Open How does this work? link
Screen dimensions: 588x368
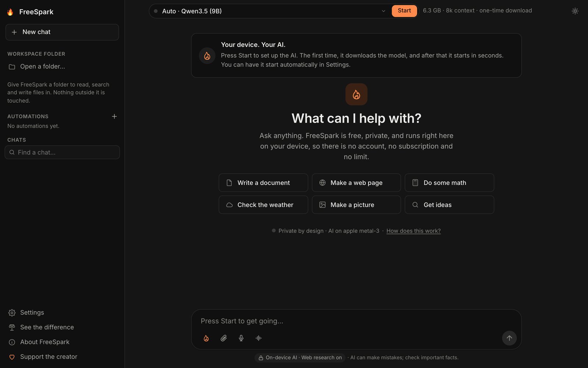pos(413,231)
